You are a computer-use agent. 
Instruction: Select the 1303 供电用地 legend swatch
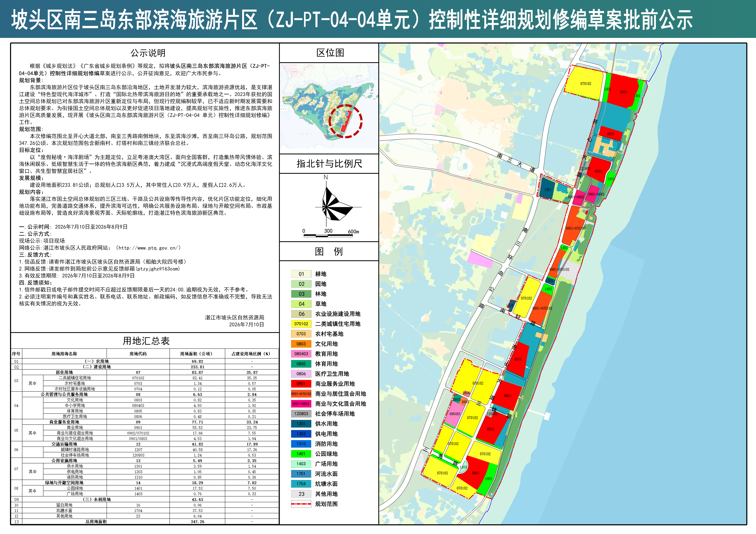pyautogui.click(x=301, y=434)
